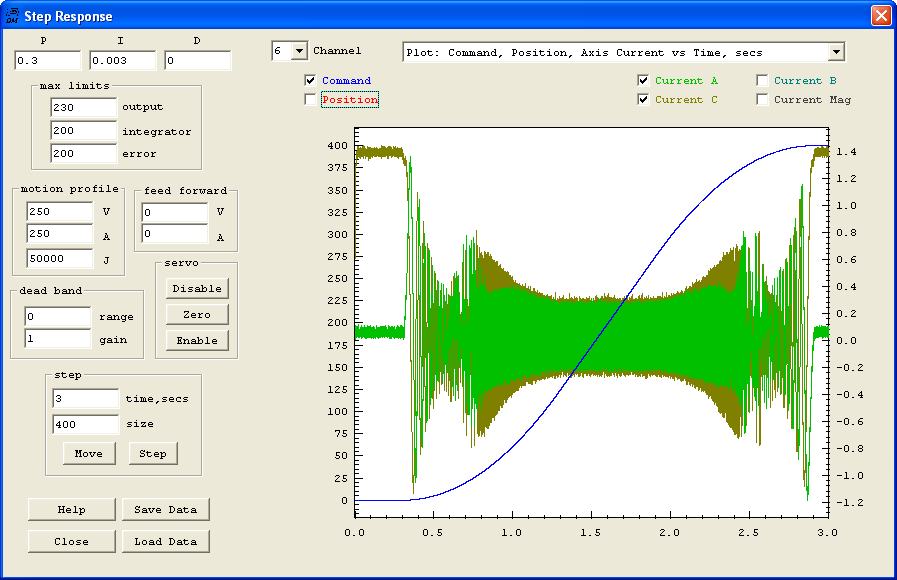Enable the Current B checkbox
This screenshot has height=580, width=897.
[763, 81]
